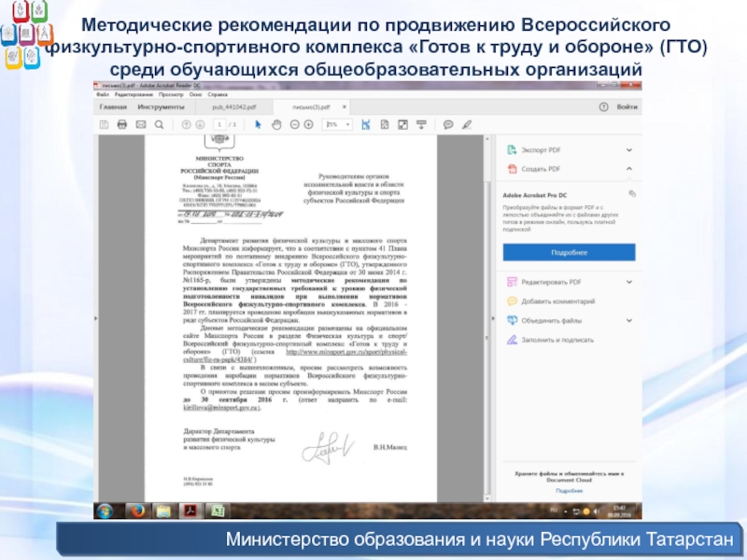
Task: Open the zoom percentage dropdown
Action: (x=347, y=125)
